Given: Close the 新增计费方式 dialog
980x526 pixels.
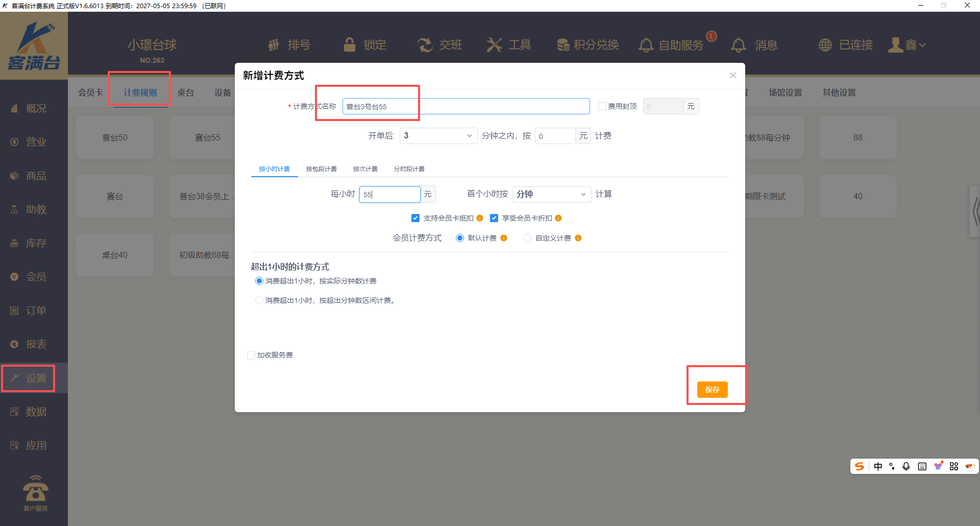Looking at the screenshot, I should point(733,76).
